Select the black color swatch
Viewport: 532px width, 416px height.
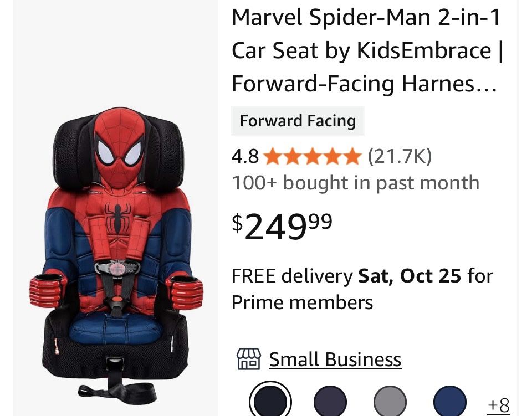[270, 400]
